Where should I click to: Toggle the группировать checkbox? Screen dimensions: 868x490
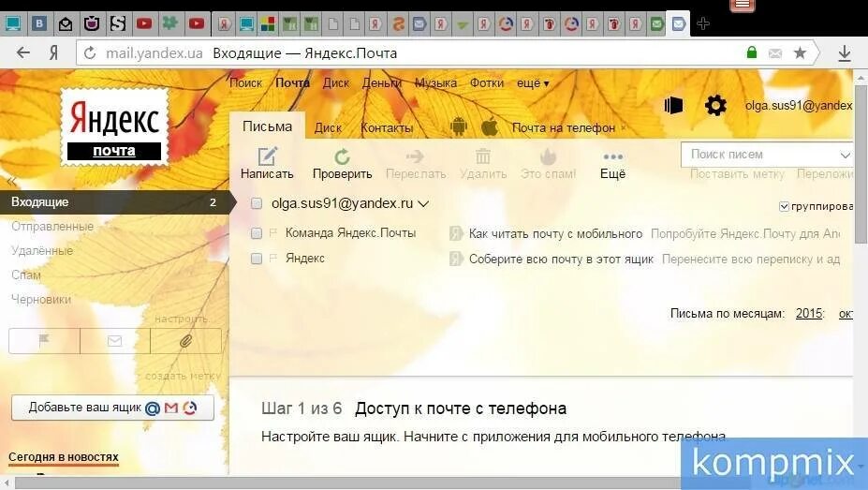[x=784, y=206]
